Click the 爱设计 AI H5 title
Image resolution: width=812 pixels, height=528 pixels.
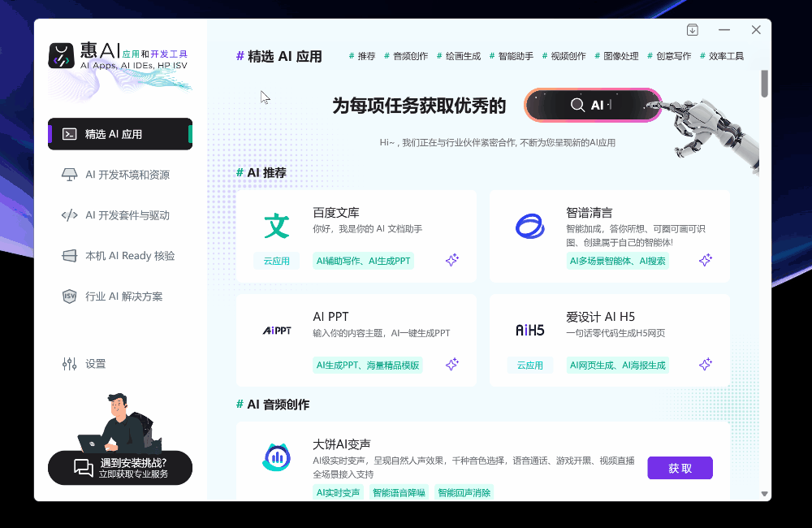(600, 317)
